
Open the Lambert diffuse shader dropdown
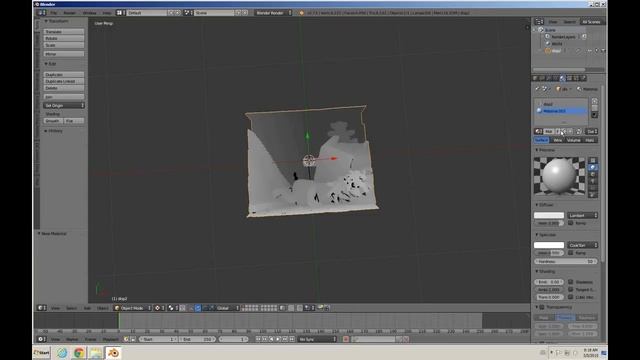582,215
